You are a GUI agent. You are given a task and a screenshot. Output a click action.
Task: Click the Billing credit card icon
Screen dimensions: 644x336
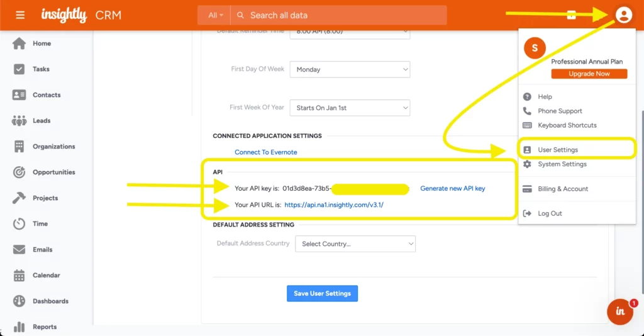click(527, 189)
